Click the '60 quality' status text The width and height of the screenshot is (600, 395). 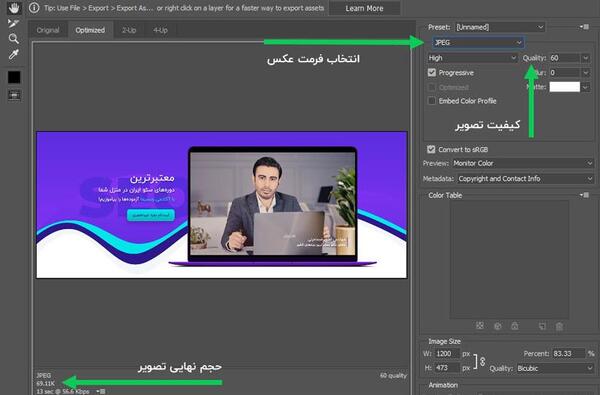[393, 375]
